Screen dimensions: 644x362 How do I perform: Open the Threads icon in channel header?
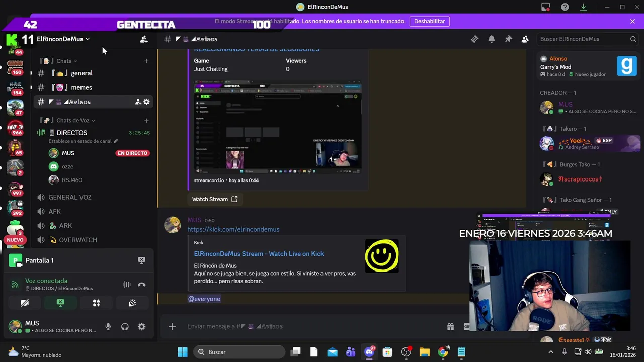point(474,39)
